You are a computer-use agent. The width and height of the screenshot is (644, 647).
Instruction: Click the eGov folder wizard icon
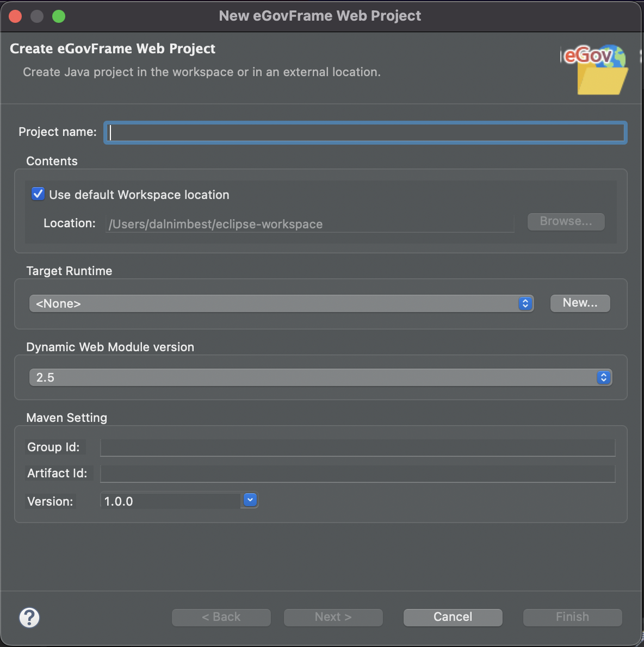(x=596, y=70)
